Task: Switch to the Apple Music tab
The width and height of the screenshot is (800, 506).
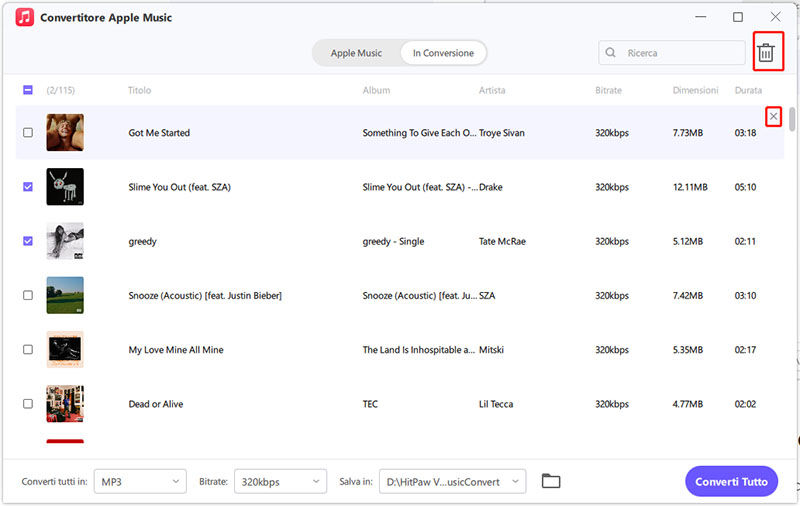Action: (356, 53)
